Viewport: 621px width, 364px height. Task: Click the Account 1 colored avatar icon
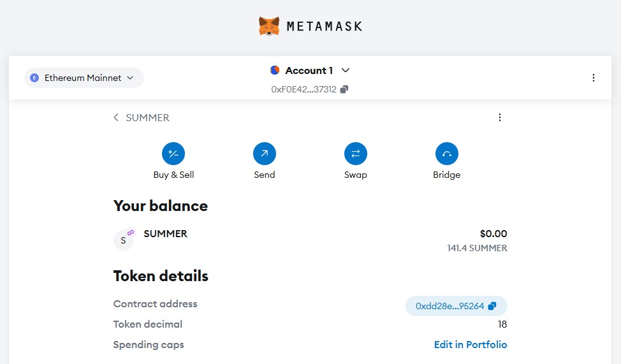coord(275,70)
